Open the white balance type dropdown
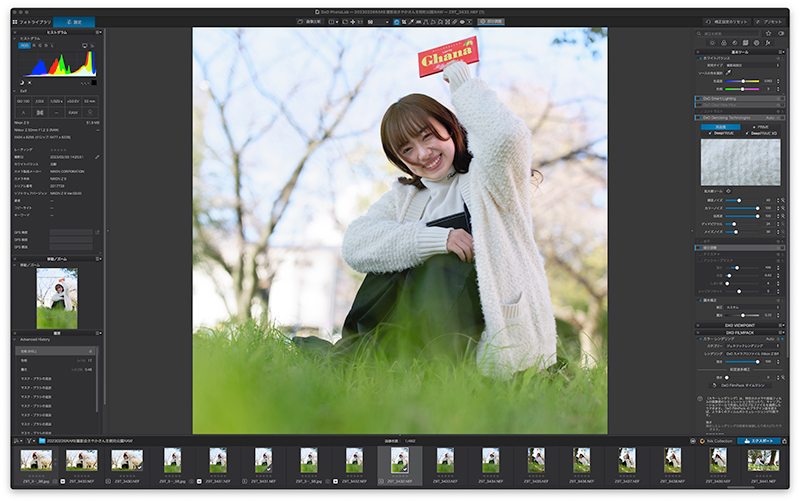The width and height of the screenshot is (800, 502). pyautogui.click(x=753, y=65)
